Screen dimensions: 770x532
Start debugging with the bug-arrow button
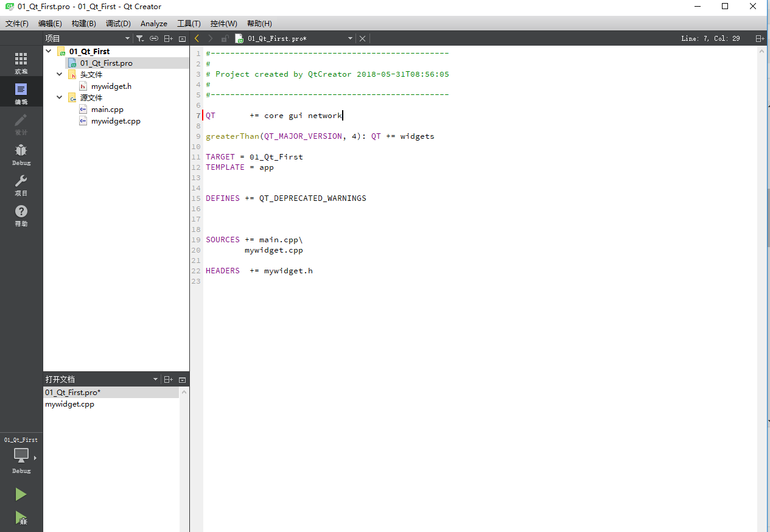[x=21, y=518]
